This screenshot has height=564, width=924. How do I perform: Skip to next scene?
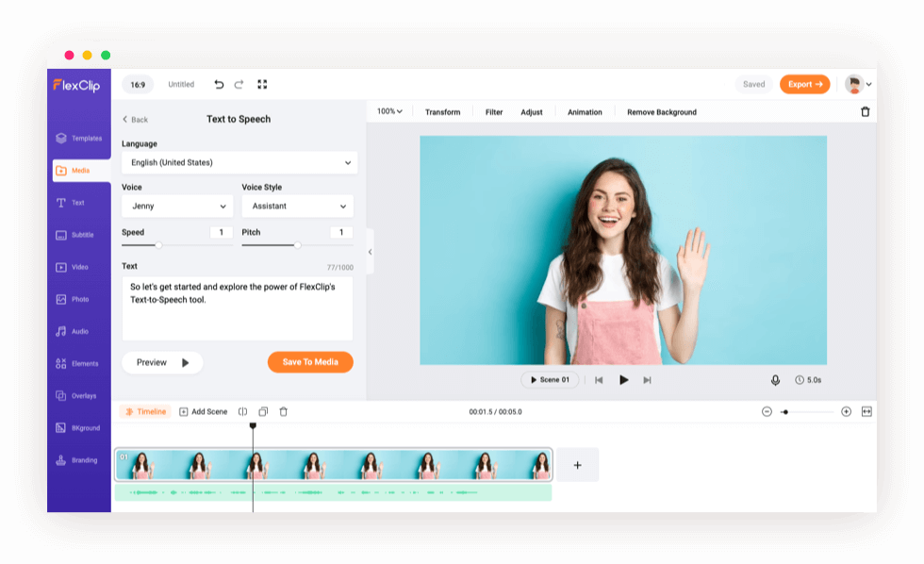(x=647, y=380)
